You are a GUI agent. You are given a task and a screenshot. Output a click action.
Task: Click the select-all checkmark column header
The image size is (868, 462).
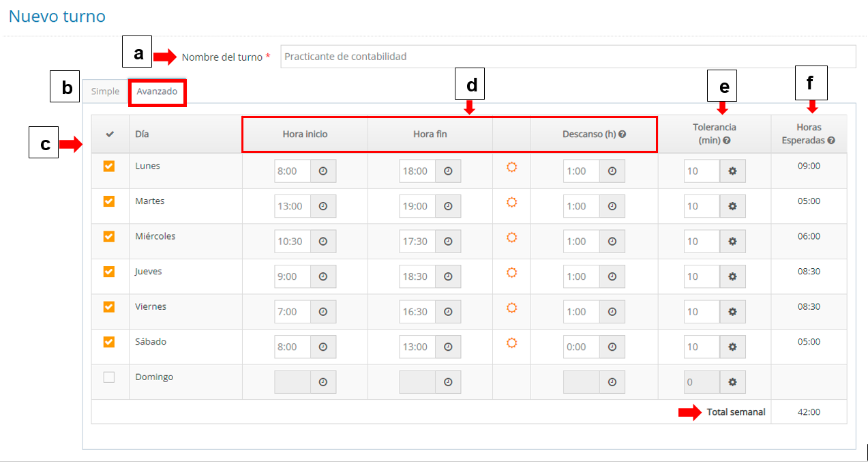coord(110,134)
